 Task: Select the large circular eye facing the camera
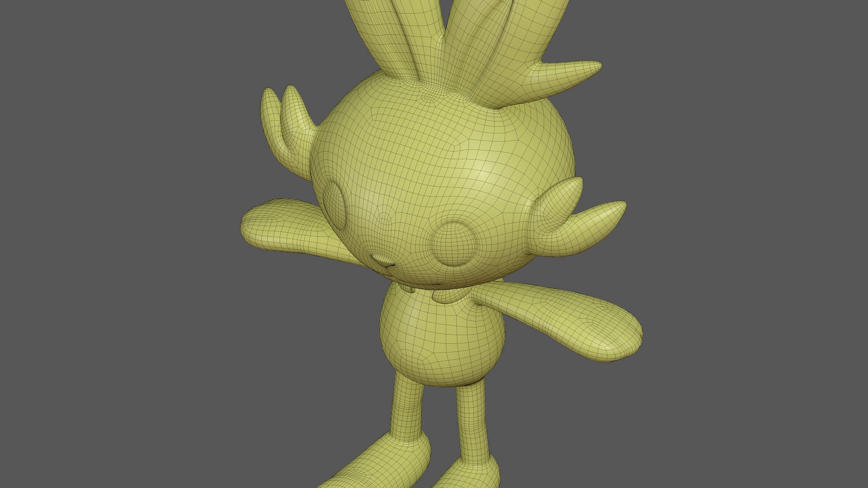(x=453, y=244)
